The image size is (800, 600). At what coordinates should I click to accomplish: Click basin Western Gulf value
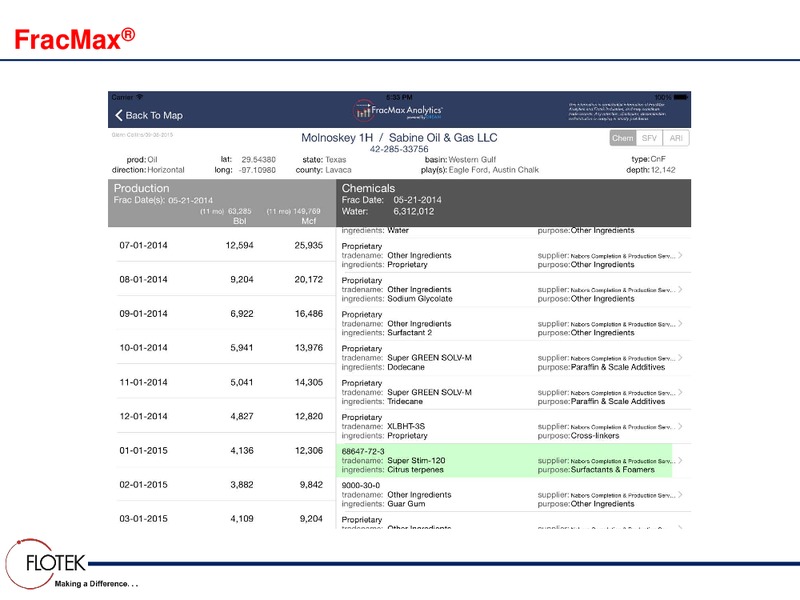[472, 160]
